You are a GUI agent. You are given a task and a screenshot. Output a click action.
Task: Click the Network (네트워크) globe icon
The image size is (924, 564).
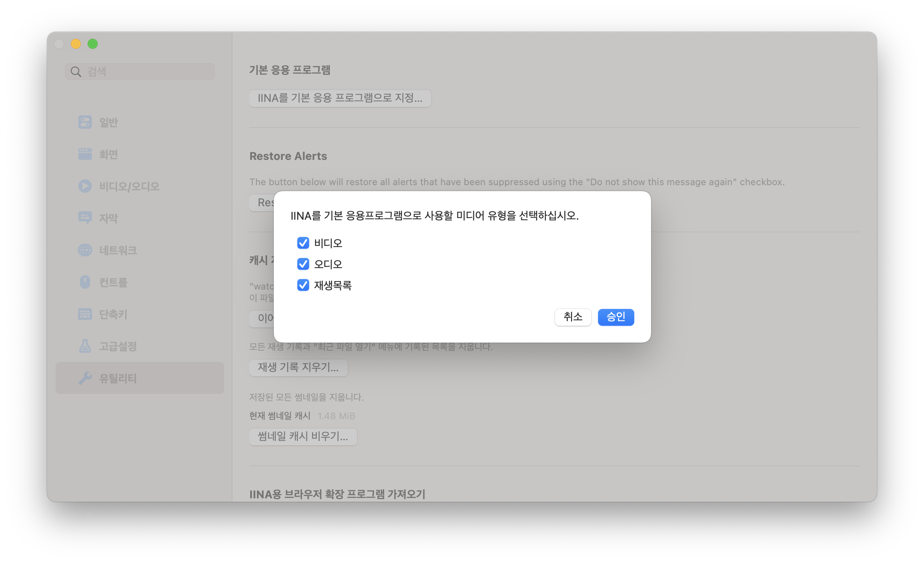point(85,250)
